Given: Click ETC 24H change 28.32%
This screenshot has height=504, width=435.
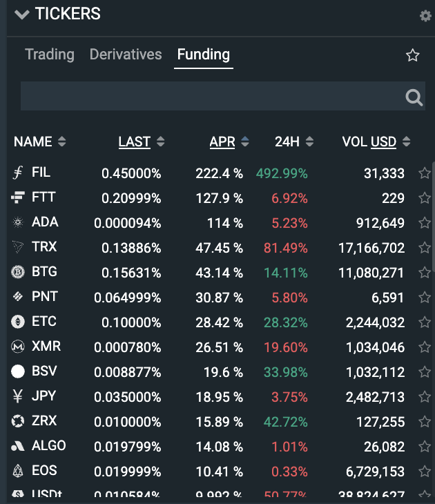Looking at the screenshot, I should click(286, 322).
